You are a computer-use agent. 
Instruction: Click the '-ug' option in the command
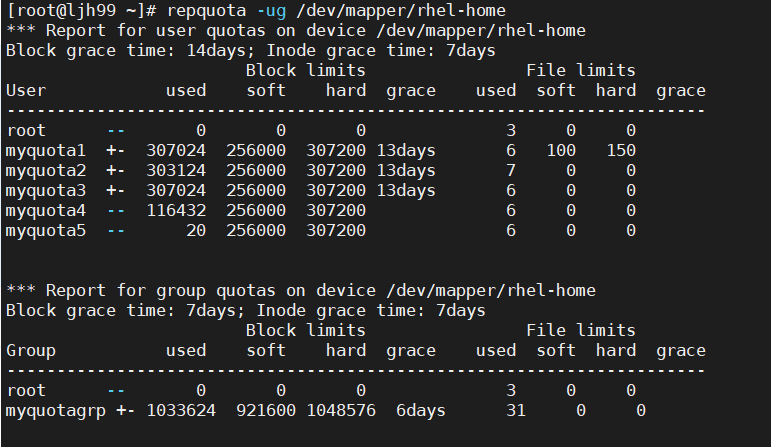pyautogui.click(x=270, y=11)
